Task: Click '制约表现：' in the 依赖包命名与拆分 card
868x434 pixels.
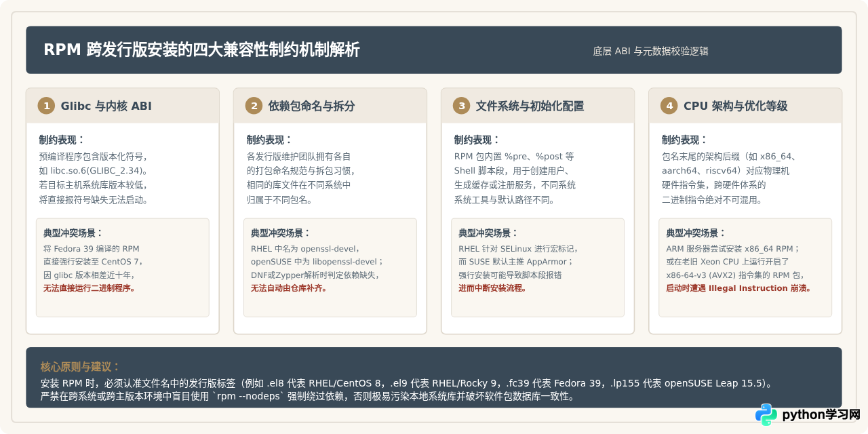Action: coord(270,140)
